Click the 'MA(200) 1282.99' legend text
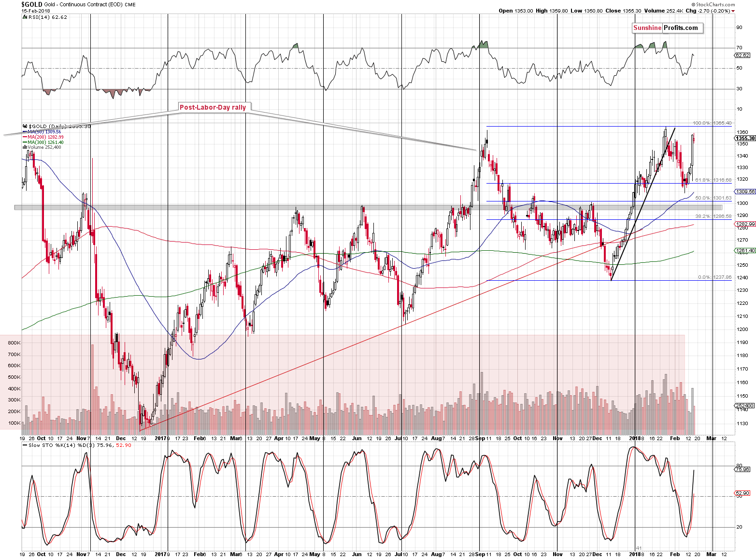756x559 pixels. pyautogui.click(x=45, y=137)
